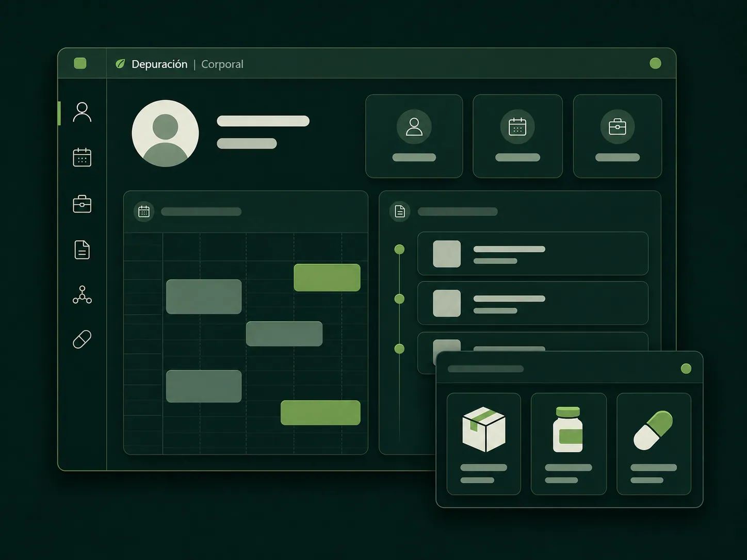Click the green dot in popup window header
Viewport: 747px width, 560px height.
[686, 368]
